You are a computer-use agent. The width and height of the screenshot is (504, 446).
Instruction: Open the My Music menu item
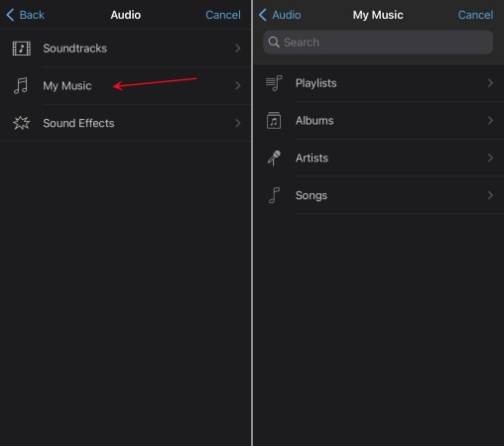point(126,86)
